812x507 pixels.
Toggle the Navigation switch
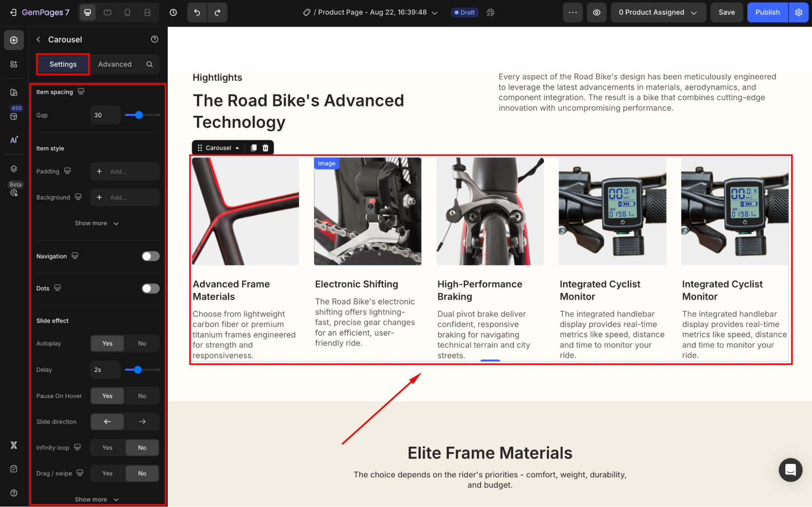[150, 256]
